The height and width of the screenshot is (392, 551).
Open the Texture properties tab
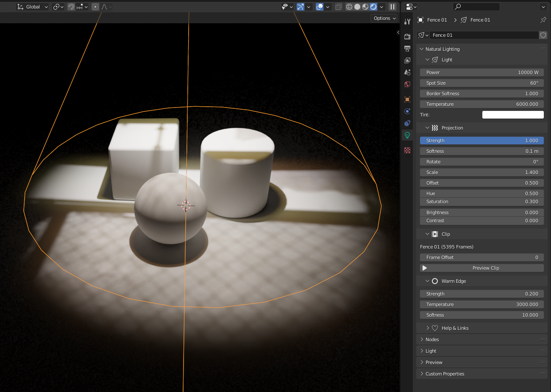point(407,150)
